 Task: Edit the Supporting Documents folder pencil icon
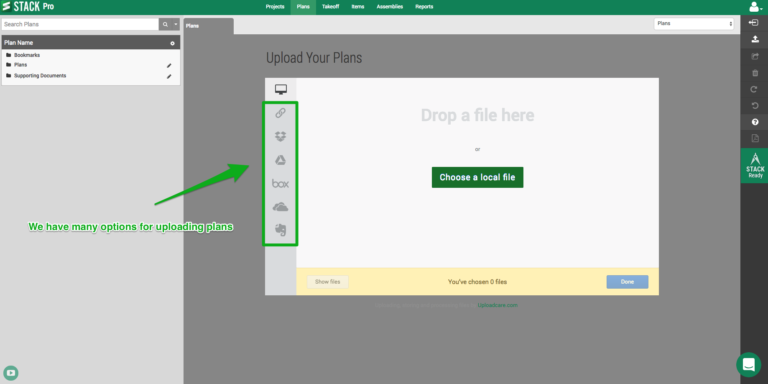pos(169,76)
